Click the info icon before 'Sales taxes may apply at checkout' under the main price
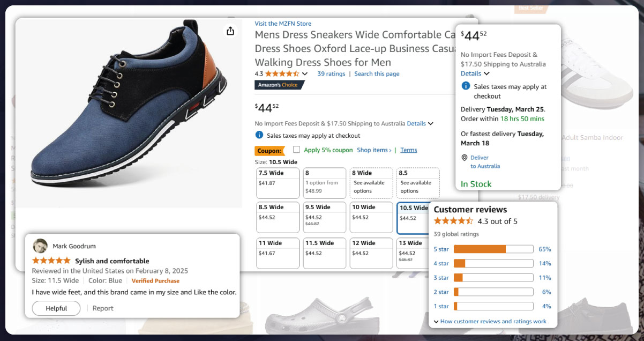 tap(259, 135)
